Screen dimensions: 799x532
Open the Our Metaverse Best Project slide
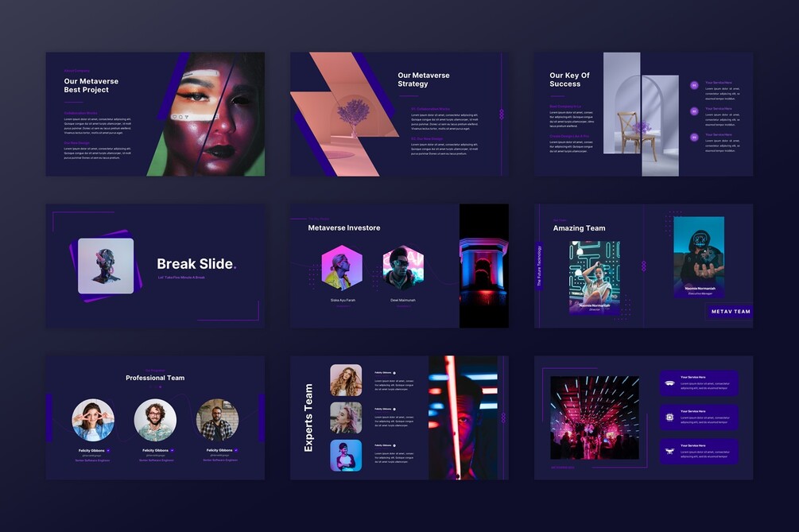tap(155, 115)
